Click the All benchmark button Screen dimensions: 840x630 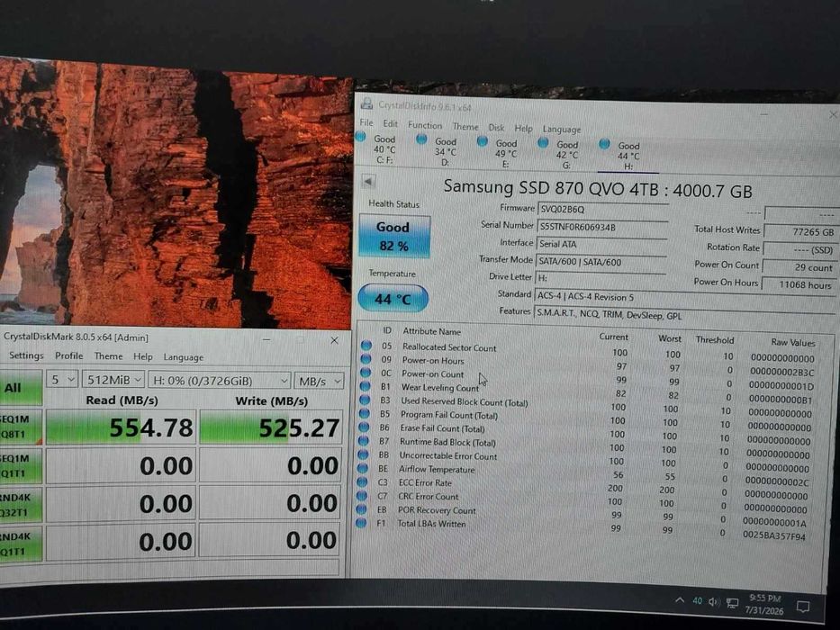(21, 388)
